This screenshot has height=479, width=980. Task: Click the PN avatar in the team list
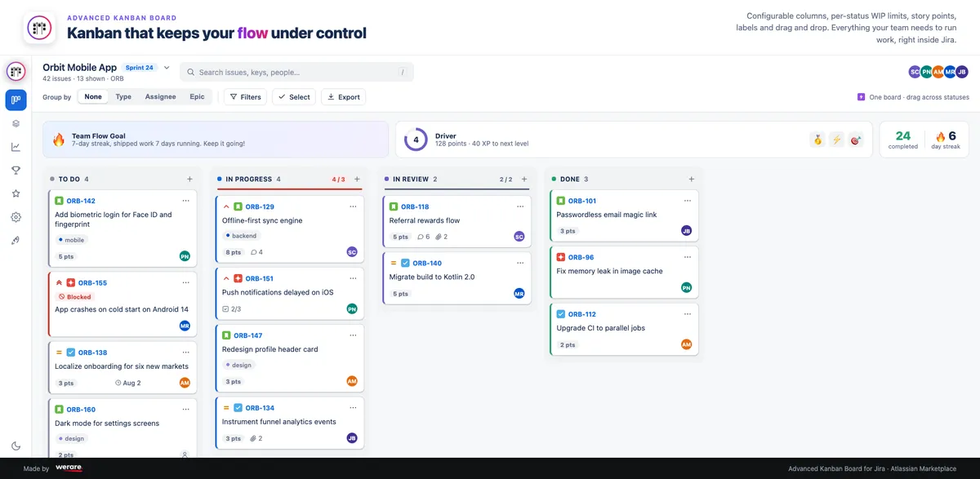click(926, 72)
